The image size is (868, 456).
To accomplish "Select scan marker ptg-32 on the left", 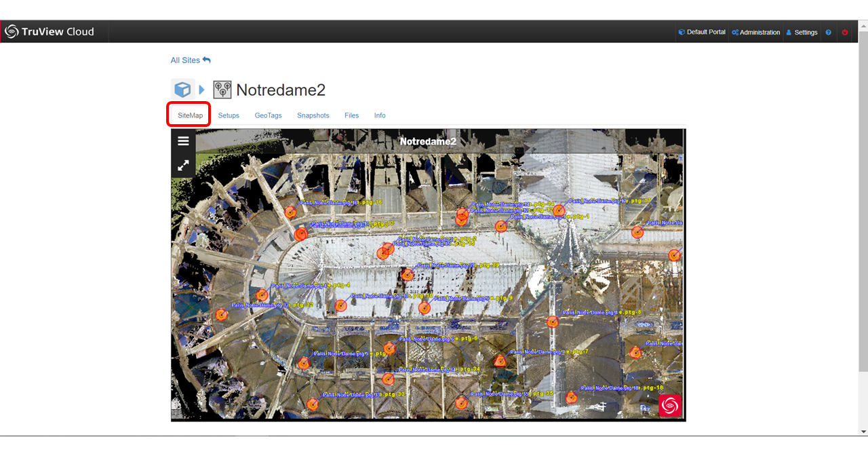I will [222, 315].
